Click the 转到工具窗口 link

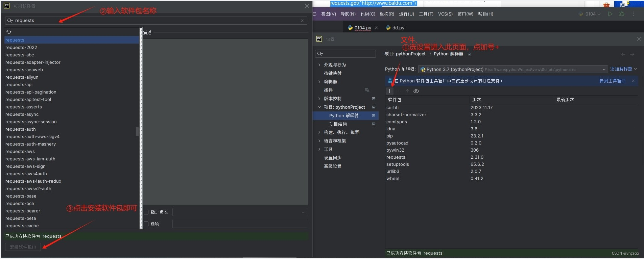(612, 81)
